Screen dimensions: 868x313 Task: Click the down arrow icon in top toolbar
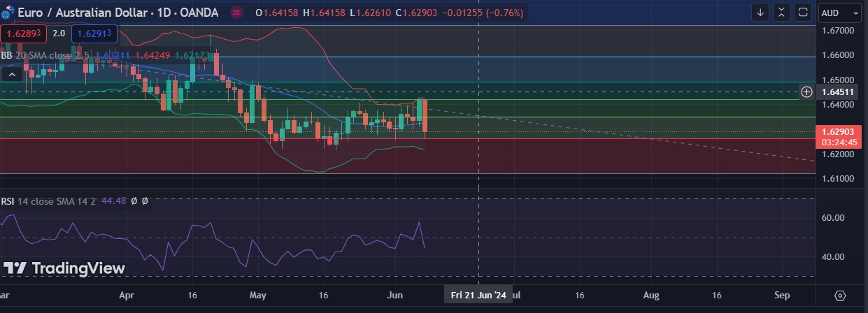pyautogui.click(x=760, y=13)
